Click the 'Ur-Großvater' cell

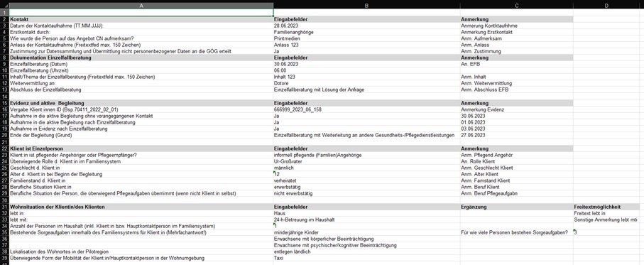click(x=366, y=161)
